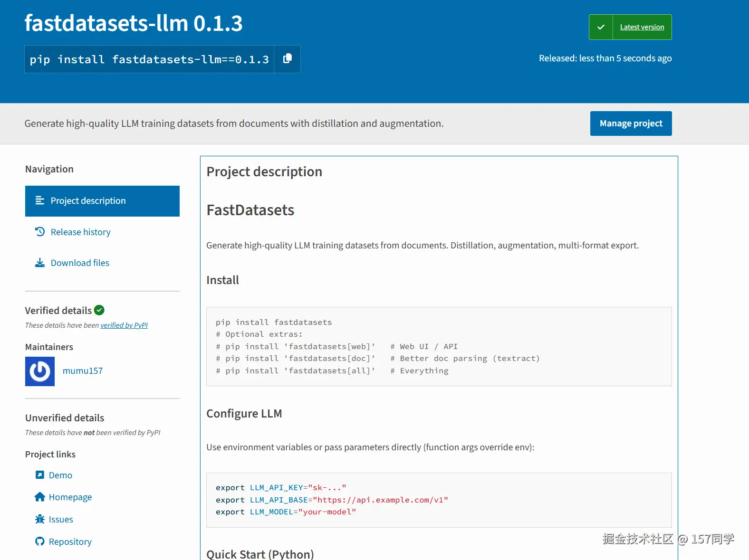Click the Verified details green check badge
The width and height of the screenshot is (749, 560).
tap(99, 310)
